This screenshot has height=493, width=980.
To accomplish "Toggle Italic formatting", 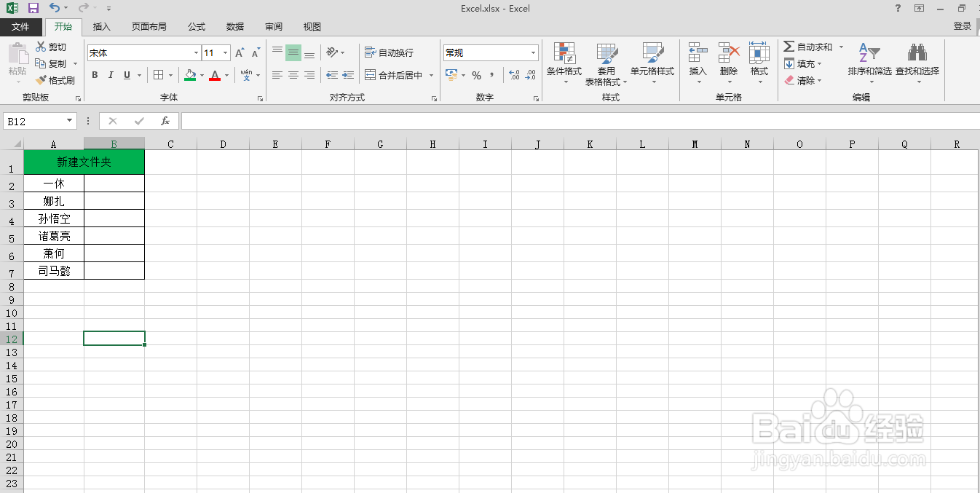I will pos(111,75).
